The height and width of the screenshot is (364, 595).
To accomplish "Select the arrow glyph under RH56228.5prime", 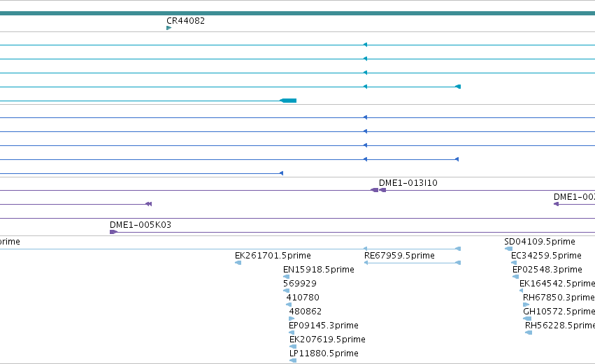I will [529, 333].
